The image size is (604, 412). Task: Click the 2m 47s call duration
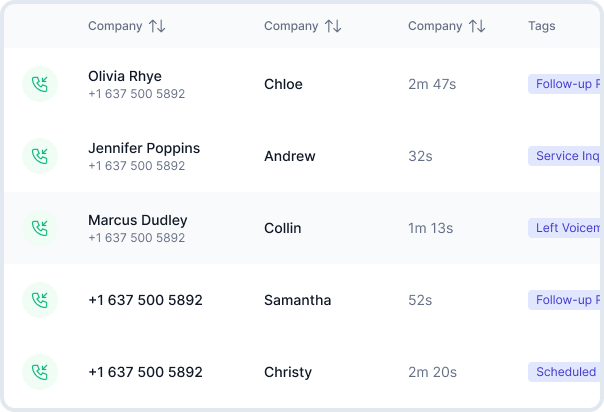click(x=432, y=84)
